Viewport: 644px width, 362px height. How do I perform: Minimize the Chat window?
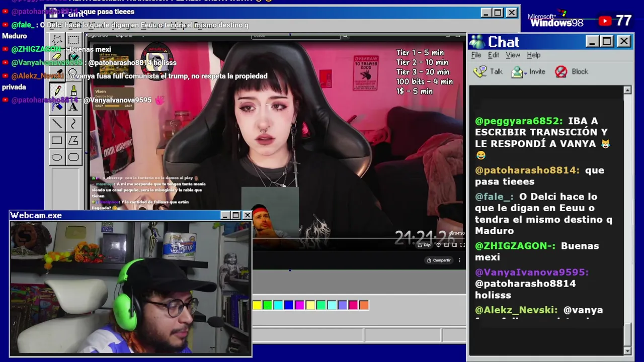[592, 41]
